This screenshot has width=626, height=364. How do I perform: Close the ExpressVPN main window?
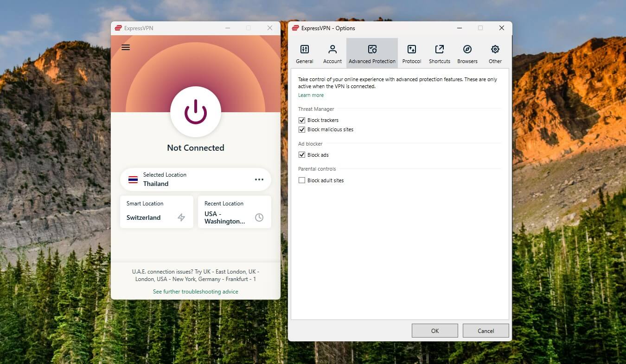click(269, 28)
